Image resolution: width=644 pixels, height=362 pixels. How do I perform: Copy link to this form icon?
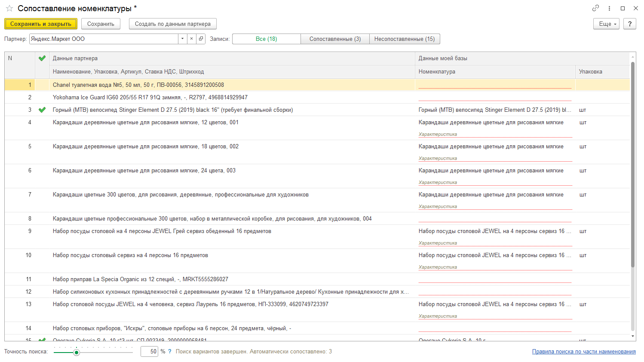(595, 8)
